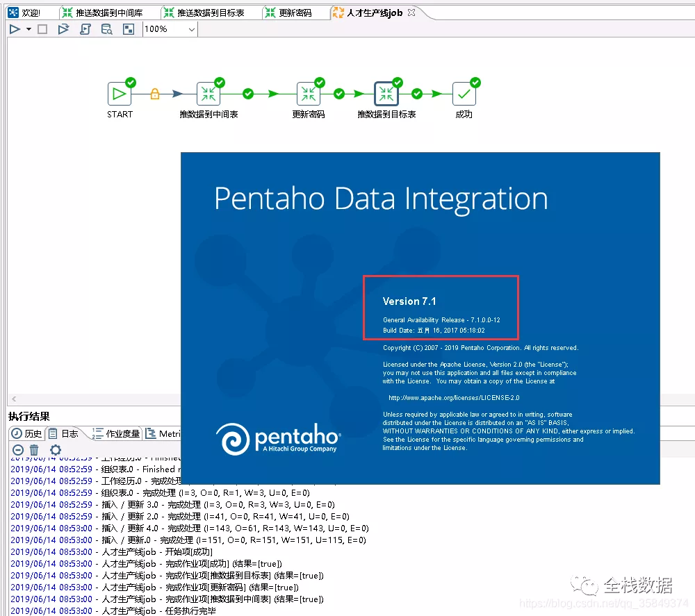Select the 更新密码 transformation entry on canvas

pos(309,94)
